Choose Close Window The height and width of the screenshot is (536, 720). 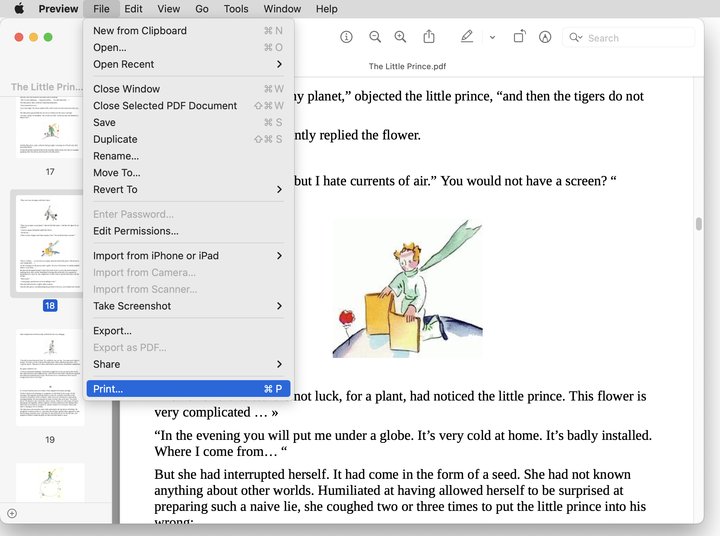[188, 89]
